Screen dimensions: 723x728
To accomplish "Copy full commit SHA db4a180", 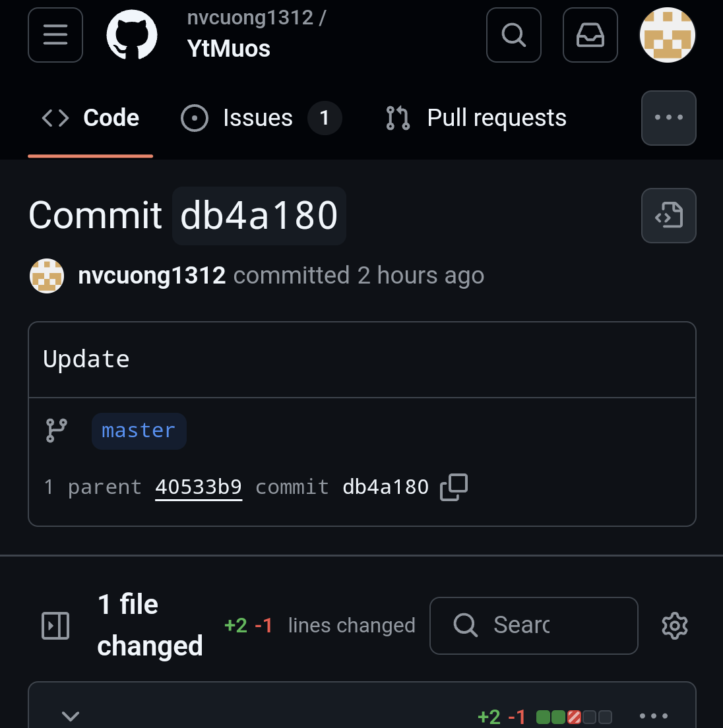I will coord(454,487).
